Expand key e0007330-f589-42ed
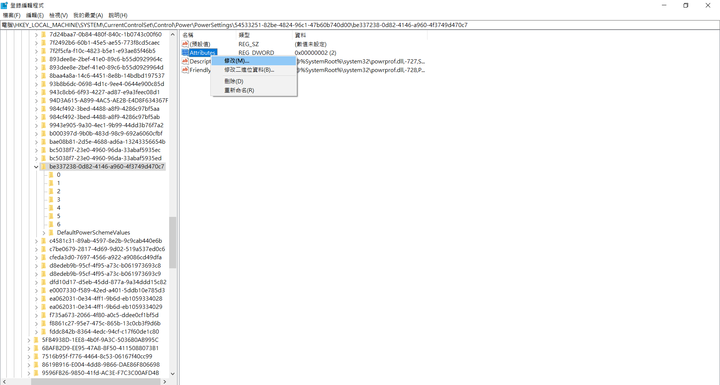720x385 pixels. [x=36, y=290]
